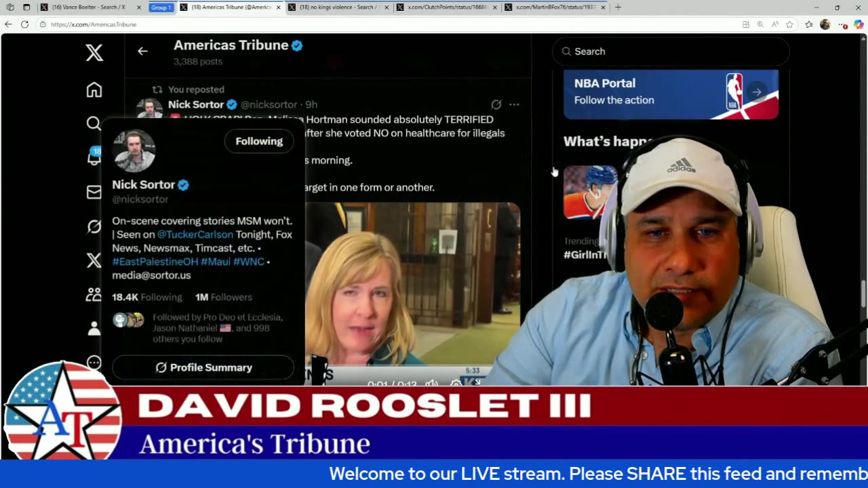868x488 pixels.
Task: Click the Group 1 tab group label
Action: point(161,7)
